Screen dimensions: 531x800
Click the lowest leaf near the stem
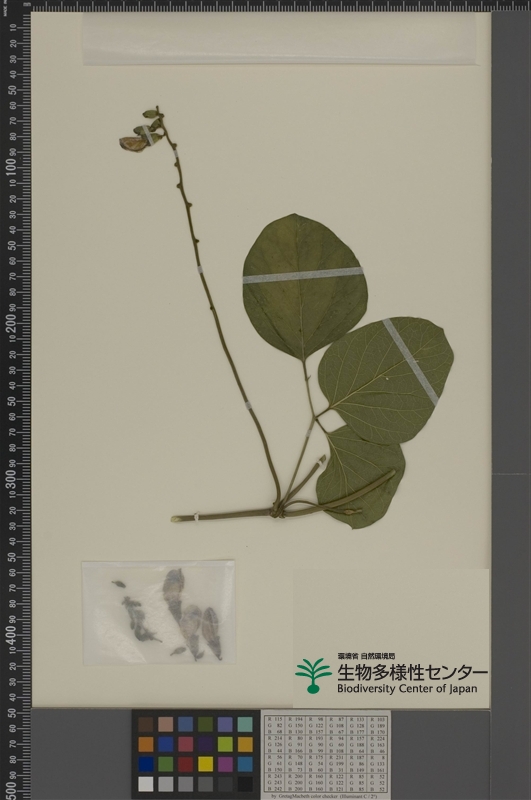[360, 477]
